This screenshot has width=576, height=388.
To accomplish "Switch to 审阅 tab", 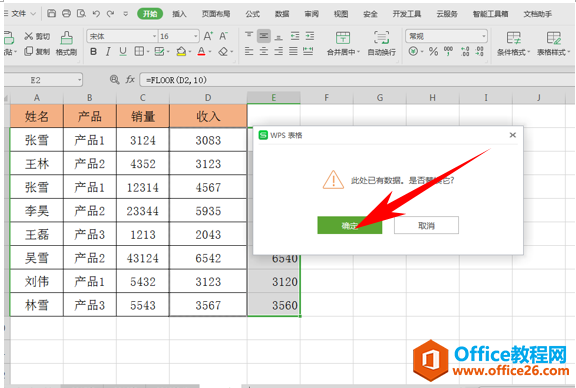I will pos(312,14).
